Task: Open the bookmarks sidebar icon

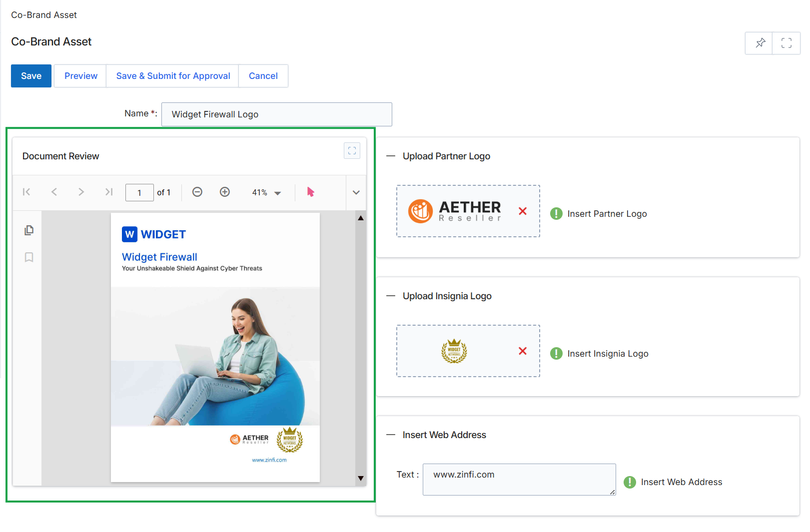Action: pyautogui.click(x=29, y=257)
